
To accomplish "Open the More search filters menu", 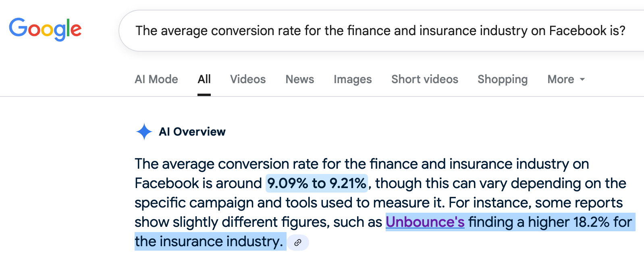I will (566, 79).
